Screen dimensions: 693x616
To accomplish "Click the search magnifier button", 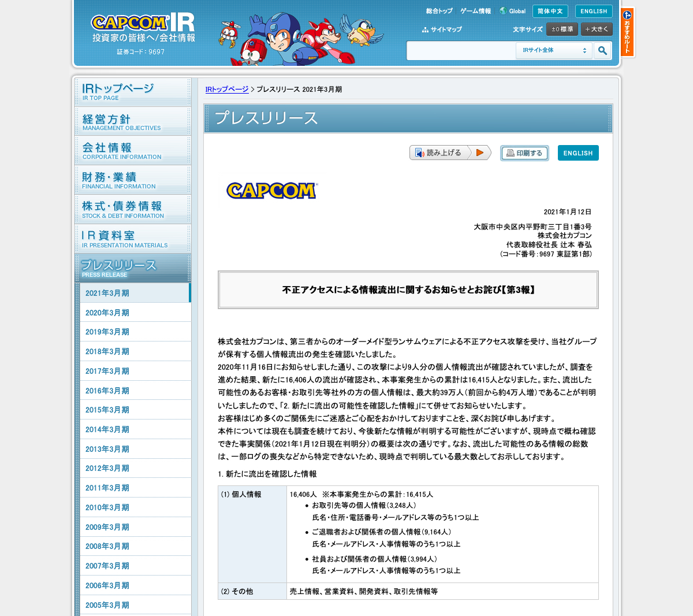I will 602,51.
